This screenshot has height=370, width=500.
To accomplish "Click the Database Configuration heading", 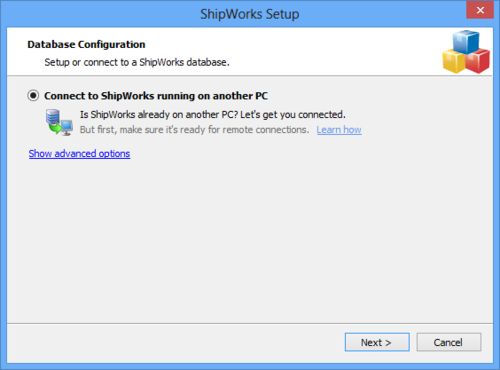I will 86,44.
